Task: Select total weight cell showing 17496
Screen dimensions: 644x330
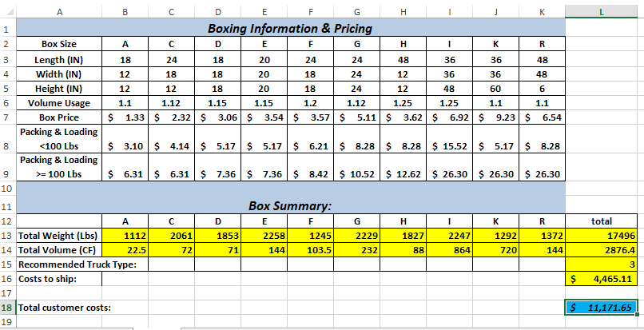Action: pyautogui.click(x=602, y=236)
